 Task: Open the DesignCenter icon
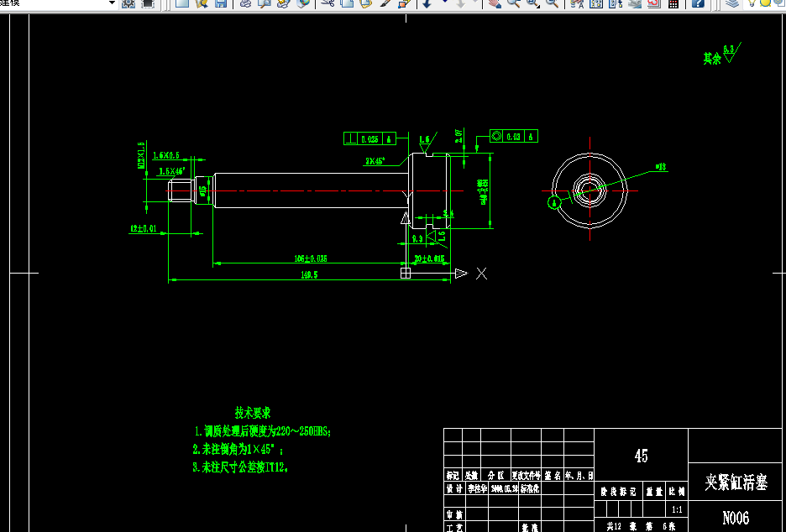pyautogui.click(x=596, y=3)
